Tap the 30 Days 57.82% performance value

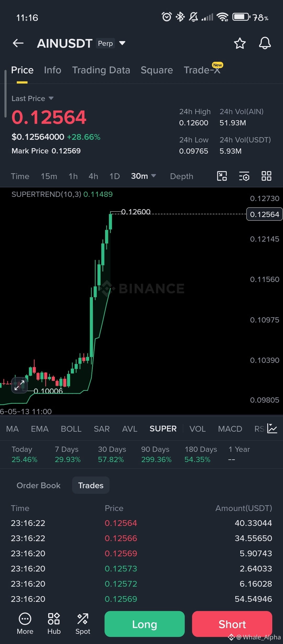[111, 459]
